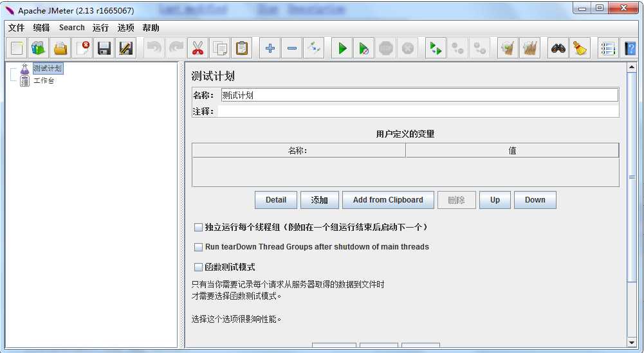Click the Up button
644x353 pixels.
495,200
